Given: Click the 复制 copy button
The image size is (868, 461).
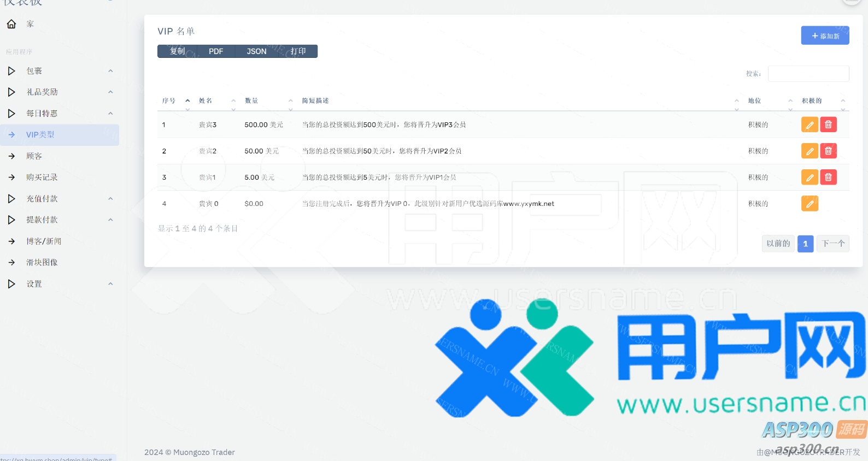Looking at the screenshot, I should pos(177,51).
